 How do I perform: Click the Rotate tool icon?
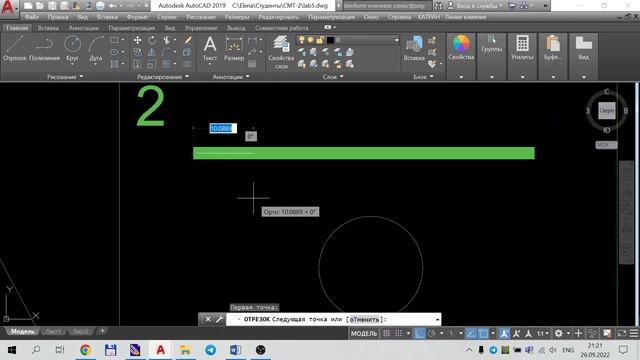(152, 40)
